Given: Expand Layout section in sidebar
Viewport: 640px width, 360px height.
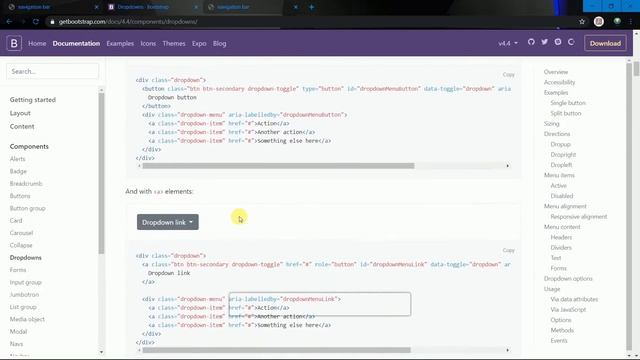Looking at the screenshot, I should click(x=20, y=113).
